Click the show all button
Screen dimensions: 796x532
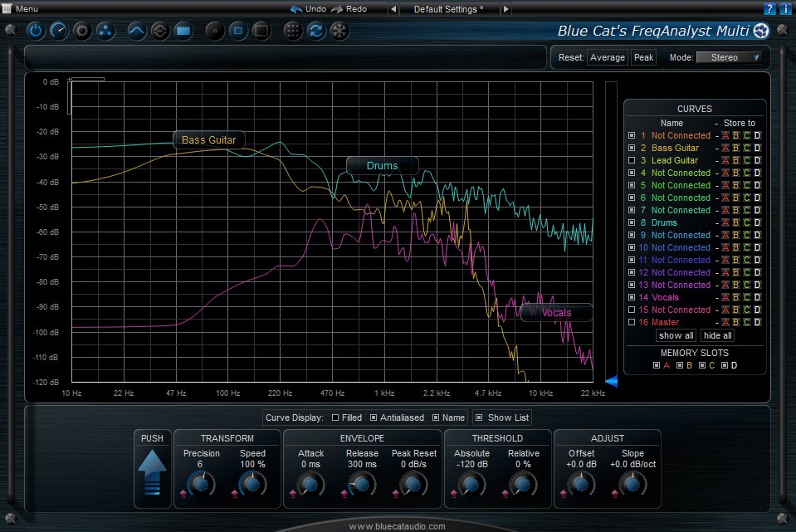tap(675, 335)
